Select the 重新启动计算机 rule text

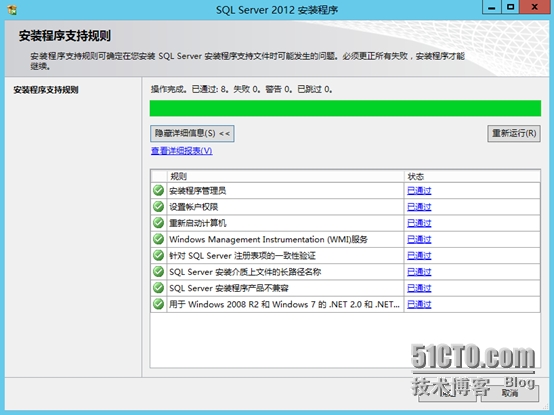198,223
